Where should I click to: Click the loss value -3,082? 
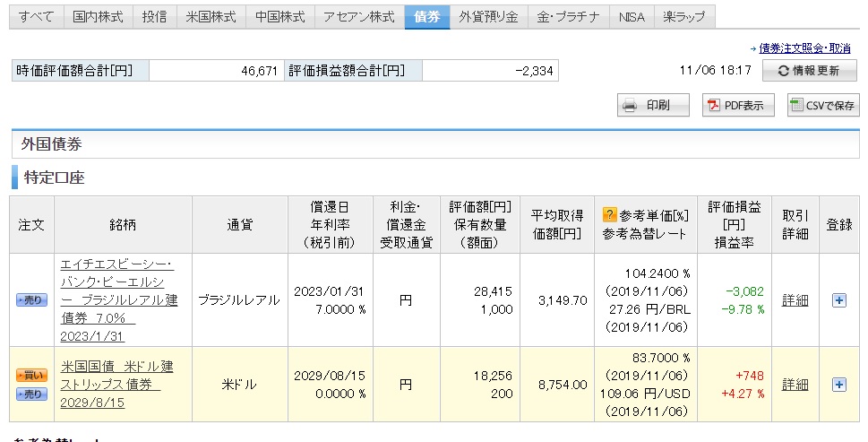coord(744,291)
